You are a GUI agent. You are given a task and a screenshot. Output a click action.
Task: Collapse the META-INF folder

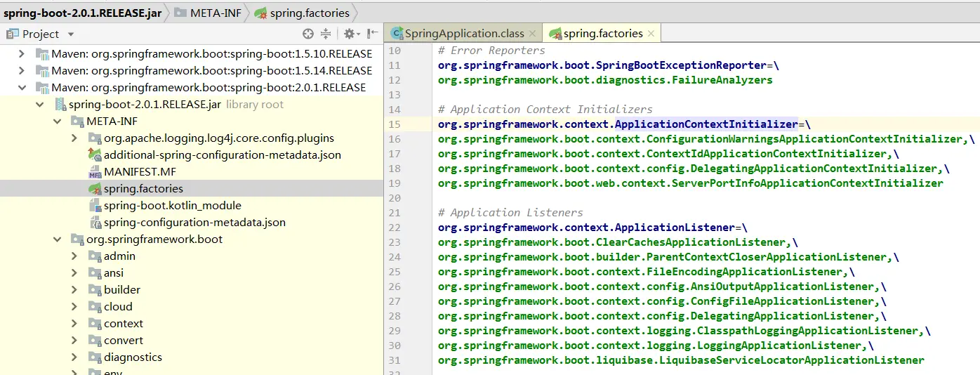click(56, 121)
